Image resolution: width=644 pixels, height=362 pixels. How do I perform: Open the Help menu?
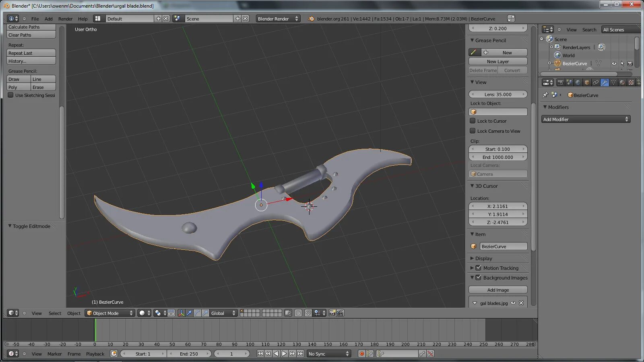[x=83, y=19]
